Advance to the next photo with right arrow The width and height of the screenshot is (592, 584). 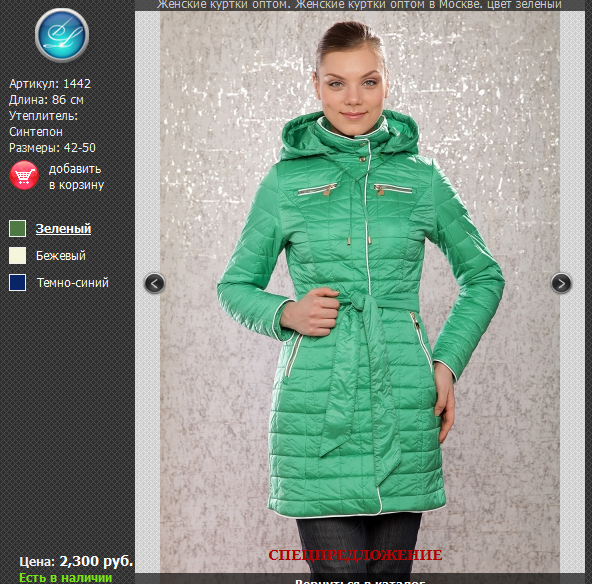coord(561,283)
